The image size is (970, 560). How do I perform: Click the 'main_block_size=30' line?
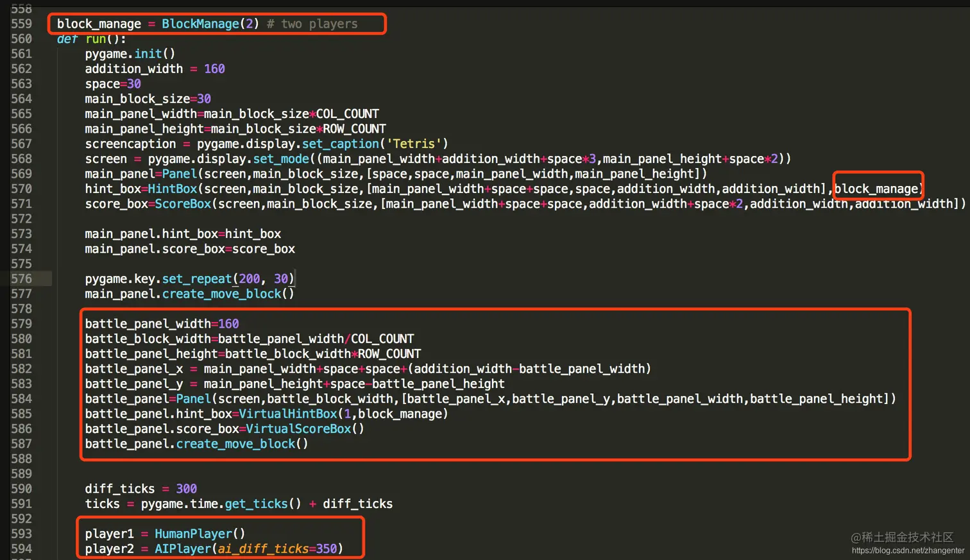click(x=148, y=99)
